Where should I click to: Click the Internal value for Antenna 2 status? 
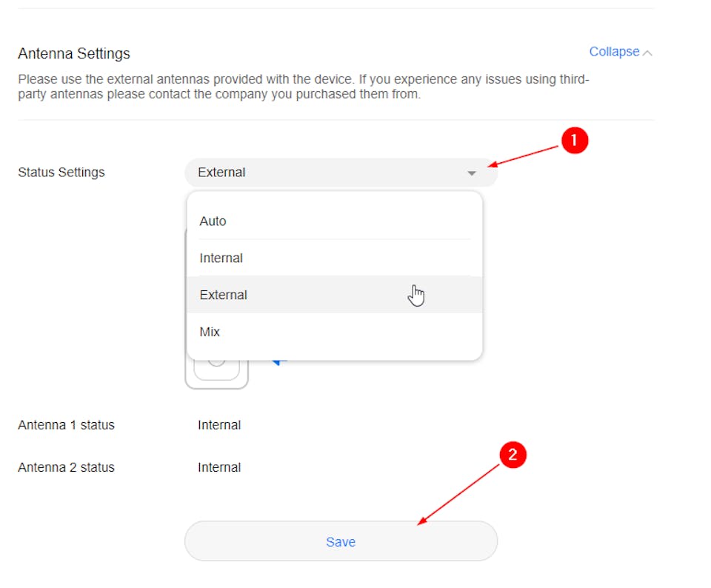point(219,467)
